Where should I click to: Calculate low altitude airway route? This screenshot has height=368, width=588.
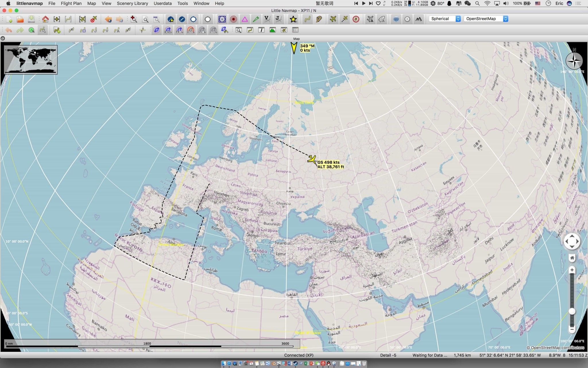(x=105, y=30)
